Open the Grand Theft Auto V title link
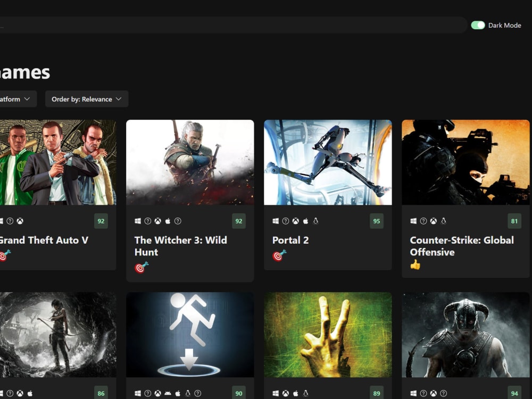The height and width of the screenshot is (399, 532). coord(44,240)
